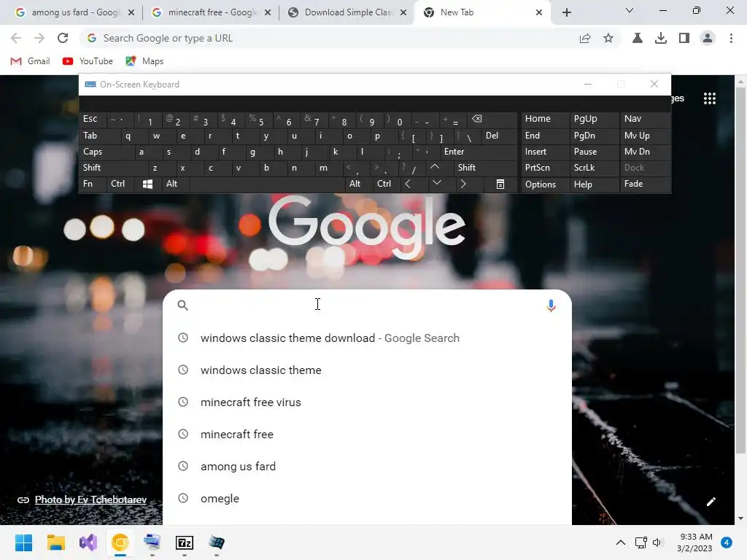Select suggestion 'windows classic theme'
The image size is (747, 560).
[x=367, y=370]
